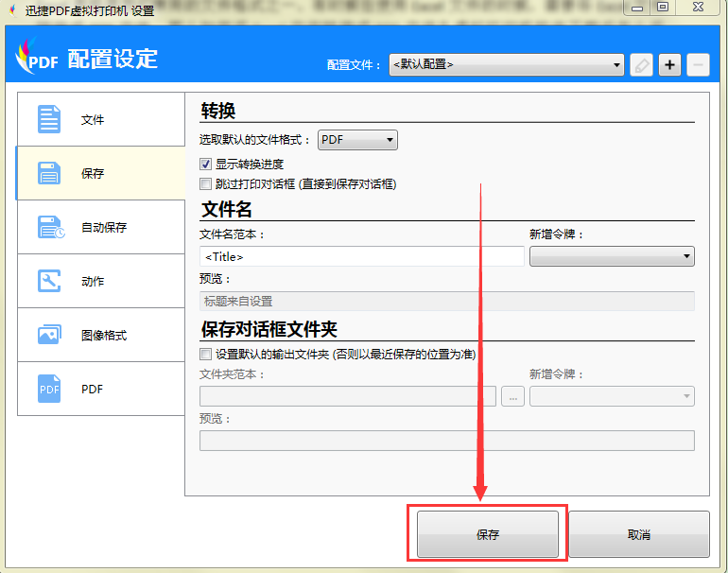Click the floppy disk icon beside 保存
The image size is (728, 573).
(x=49, y=173)
